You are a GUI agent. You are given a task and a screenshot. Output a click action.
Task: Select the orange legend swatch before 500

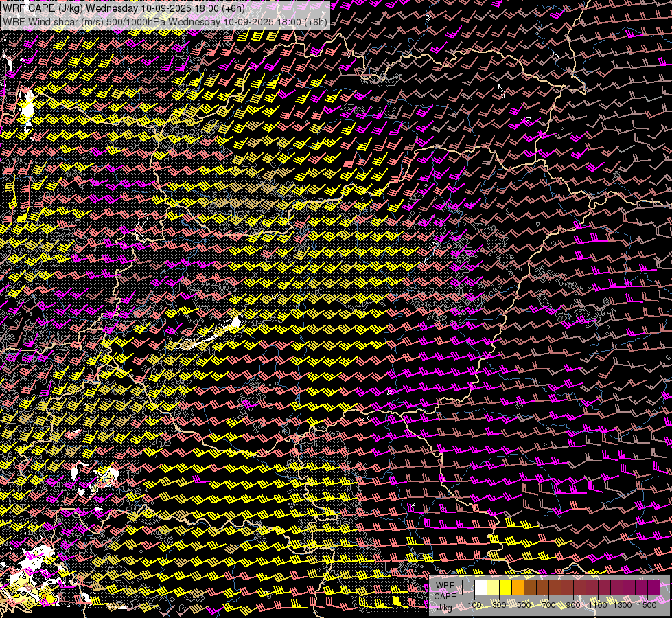point(518,587)
